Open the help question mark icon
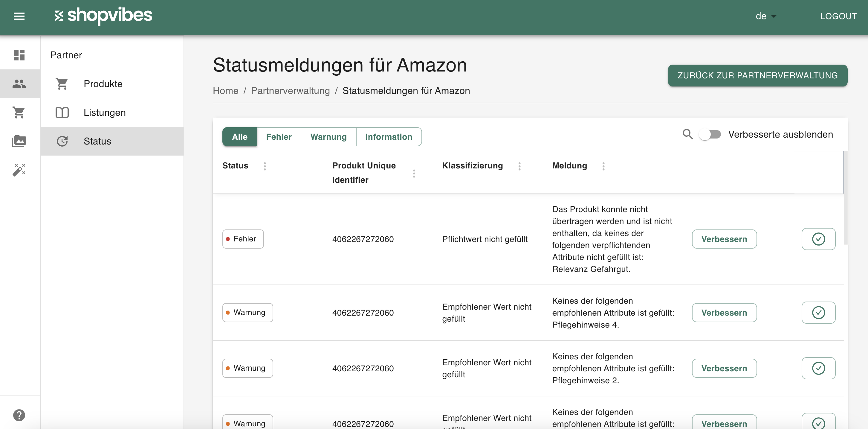Screen dimensions: 868x429 [x=19, y=415]
